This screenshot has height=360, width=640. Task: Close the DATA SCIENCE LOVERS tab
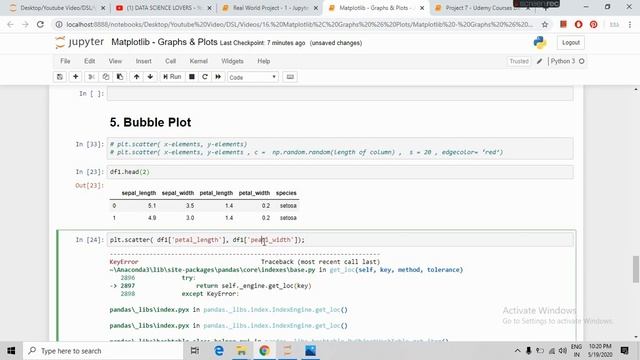[x=209, y=8]
